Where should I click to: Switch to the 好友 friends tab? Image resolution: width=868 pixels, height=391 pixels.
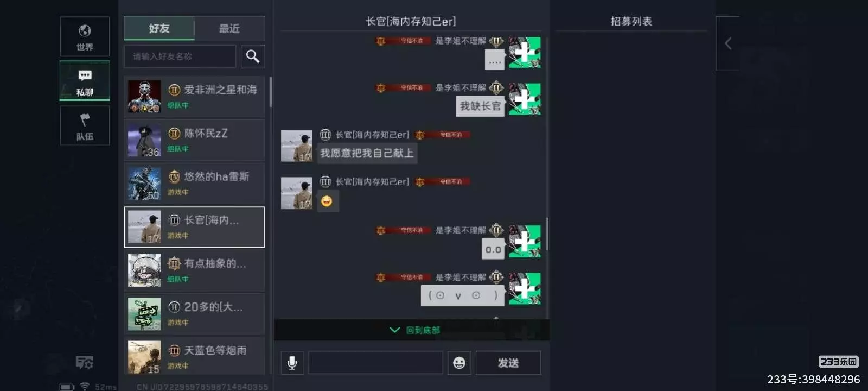159,28
